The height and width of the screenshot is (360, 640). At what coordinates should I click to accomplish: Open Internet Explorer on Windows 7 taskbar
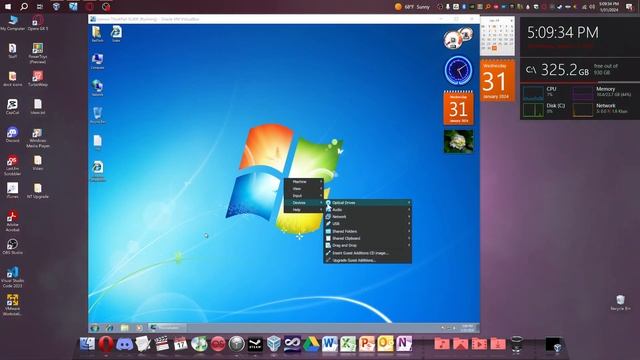110,328
